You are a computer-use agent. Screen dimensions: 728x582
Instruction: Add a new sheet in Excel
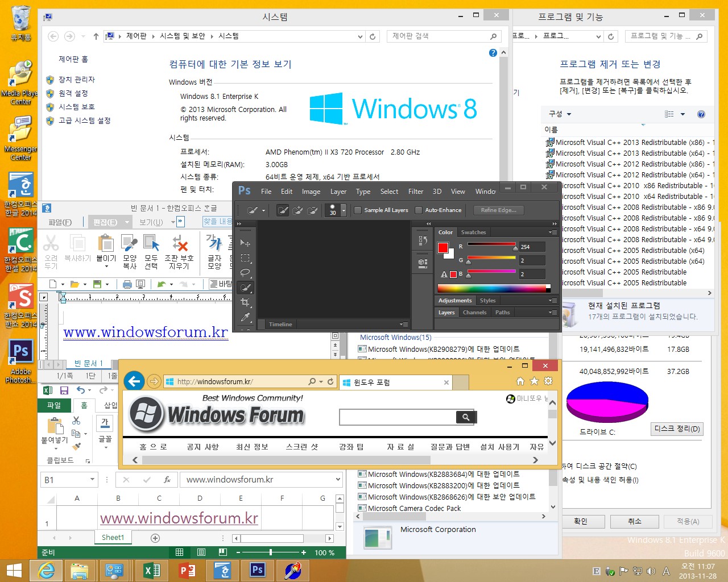click(155, 538)
